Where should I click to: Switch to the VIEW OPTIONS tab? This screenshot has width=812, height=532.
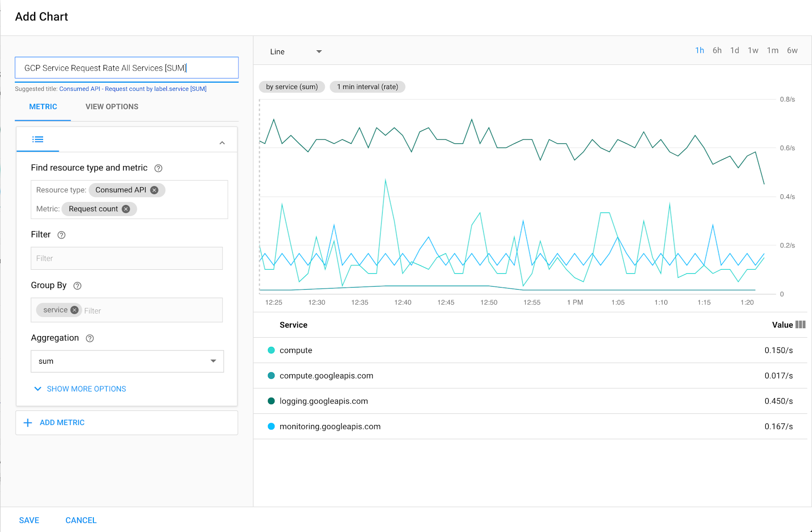(x=112, y=107)
